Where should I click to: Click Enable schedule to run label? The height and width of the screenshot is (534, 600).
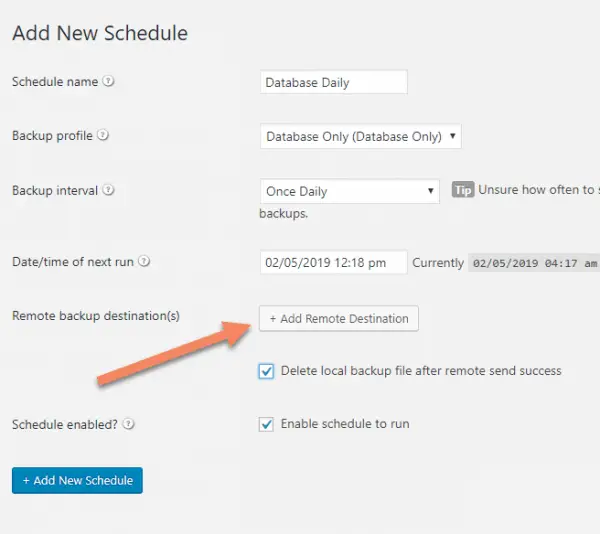(345, 424)
